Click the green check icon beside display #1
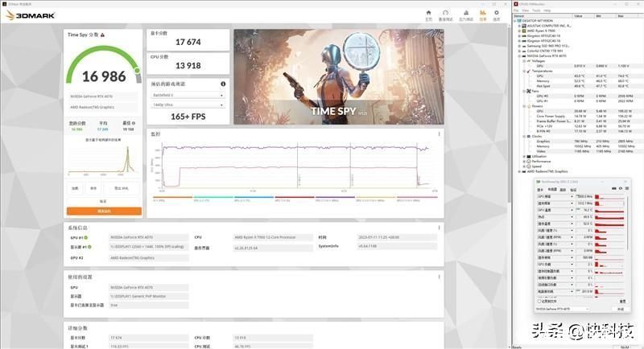The image size is (644, 349). 89,247
